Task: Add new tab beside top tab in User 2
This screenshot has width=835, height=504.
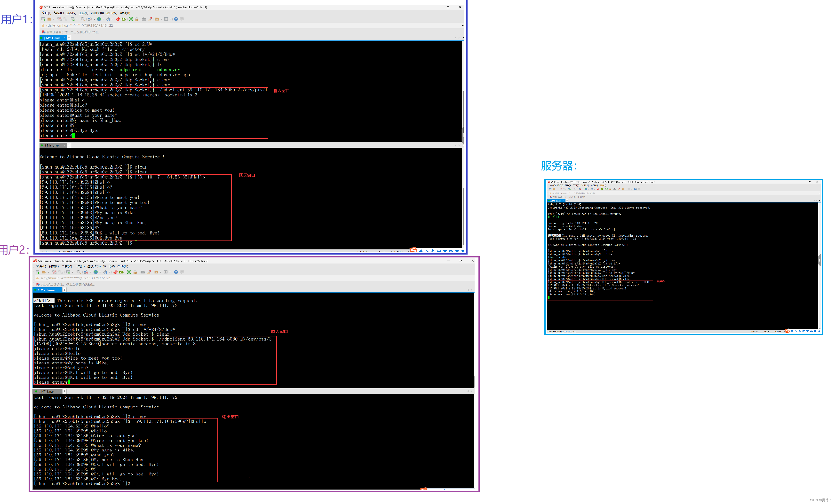Action: pyautogui.click(x=64, y=290)
